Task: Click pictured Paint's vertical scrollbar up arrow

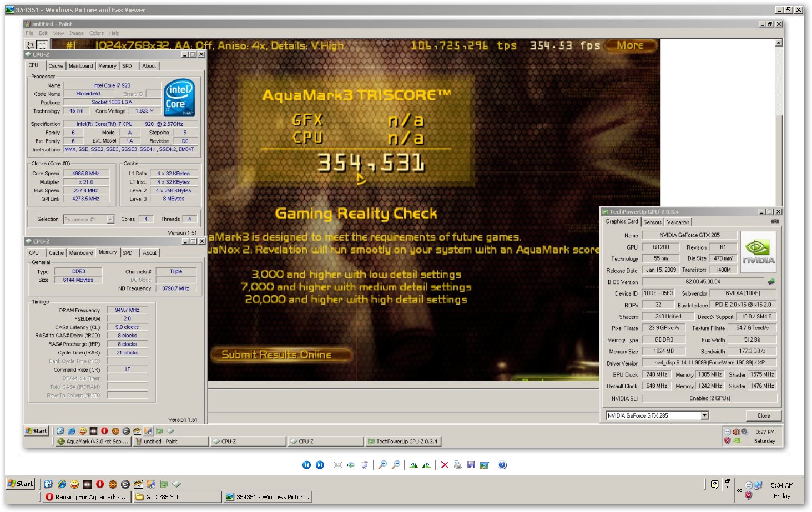Action: click(x=778, y=43)
